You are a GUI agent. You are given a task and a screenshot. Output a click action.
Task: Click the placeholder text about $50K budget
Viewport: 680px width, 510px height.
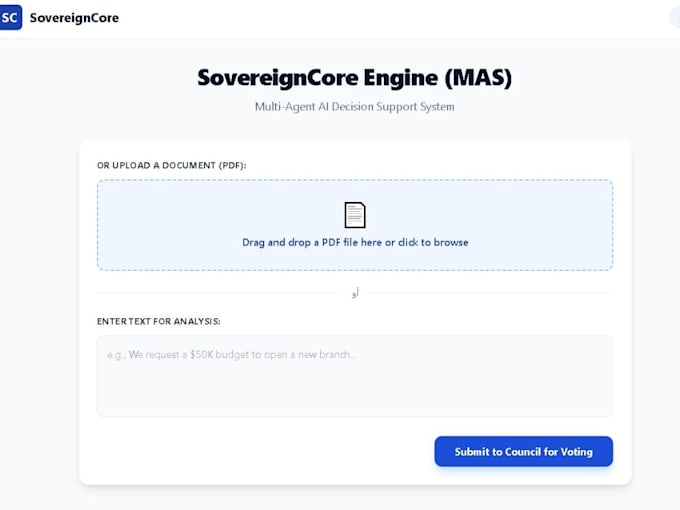coord(232,355)
